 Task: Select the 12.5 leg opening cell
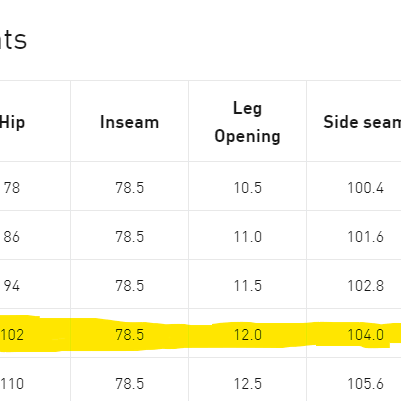pyautogui.click(x=247, y=384)
